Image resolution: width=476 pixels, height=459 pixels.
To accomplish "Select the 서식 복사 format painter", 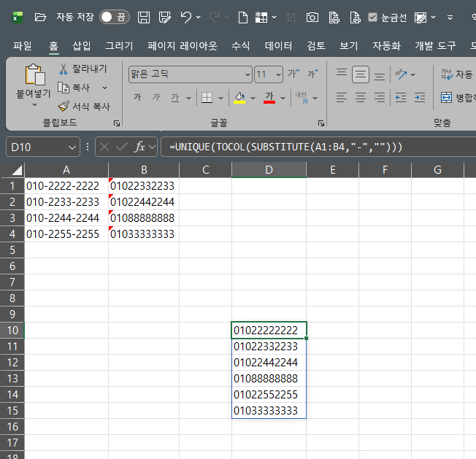I will 64,106.
